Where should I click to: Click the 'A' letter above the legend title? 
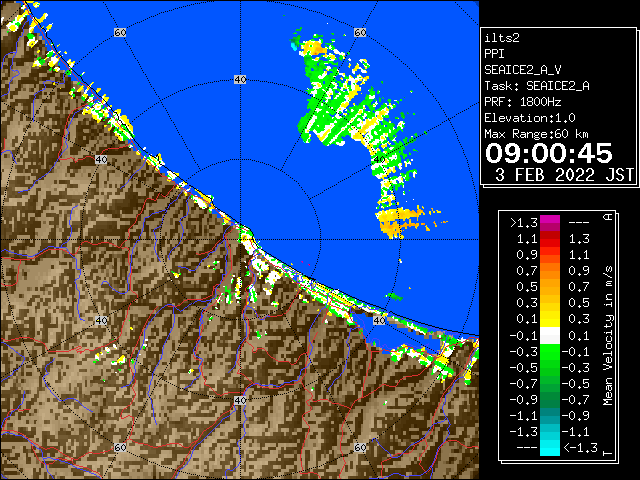click(x=608, y=217)
